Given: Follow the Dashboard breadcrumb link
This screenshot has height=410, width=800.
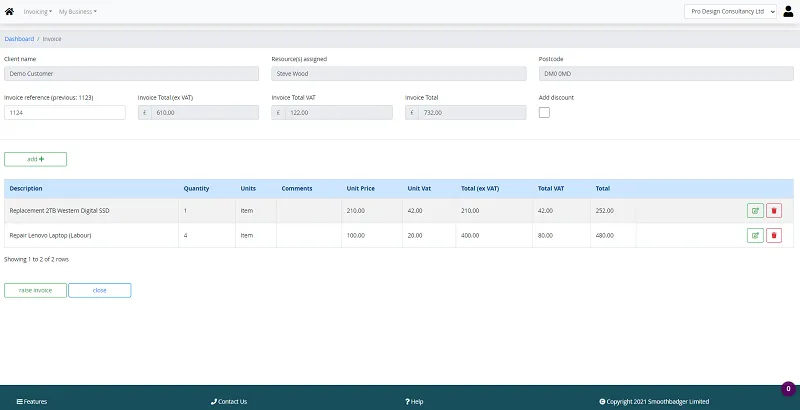Looking at the screenshot, I should (19, 39).
